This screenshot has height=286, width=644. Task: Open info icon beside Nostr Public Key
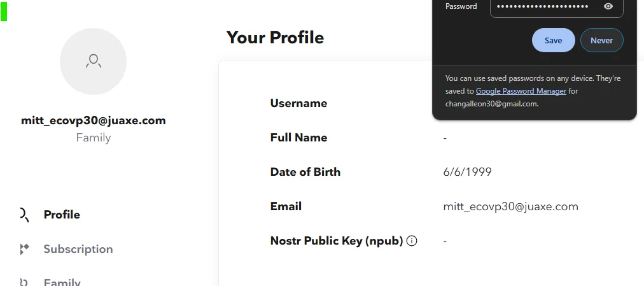[412, 241]
